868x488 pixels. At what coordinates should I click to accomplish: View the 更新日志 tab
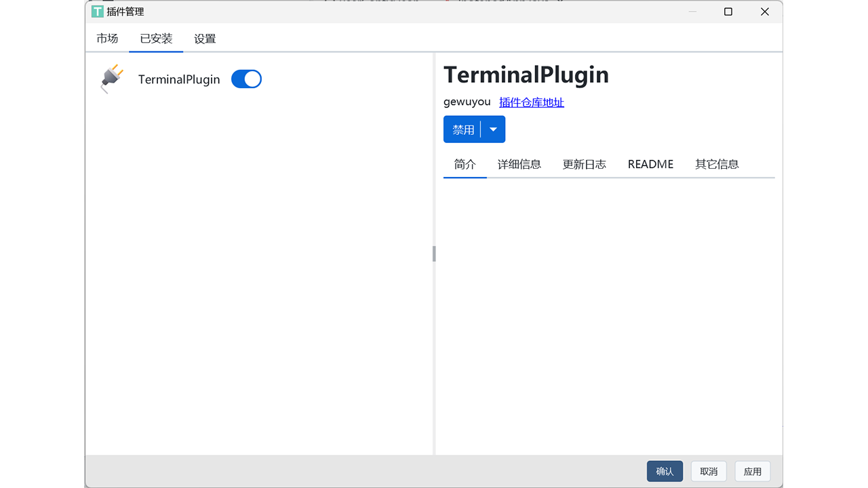(584, 164)
